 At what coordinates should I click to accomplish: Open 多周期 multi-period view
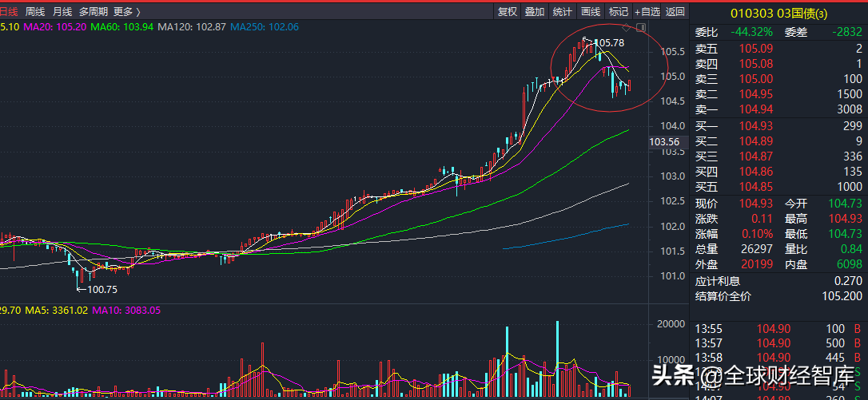point(94,11)
